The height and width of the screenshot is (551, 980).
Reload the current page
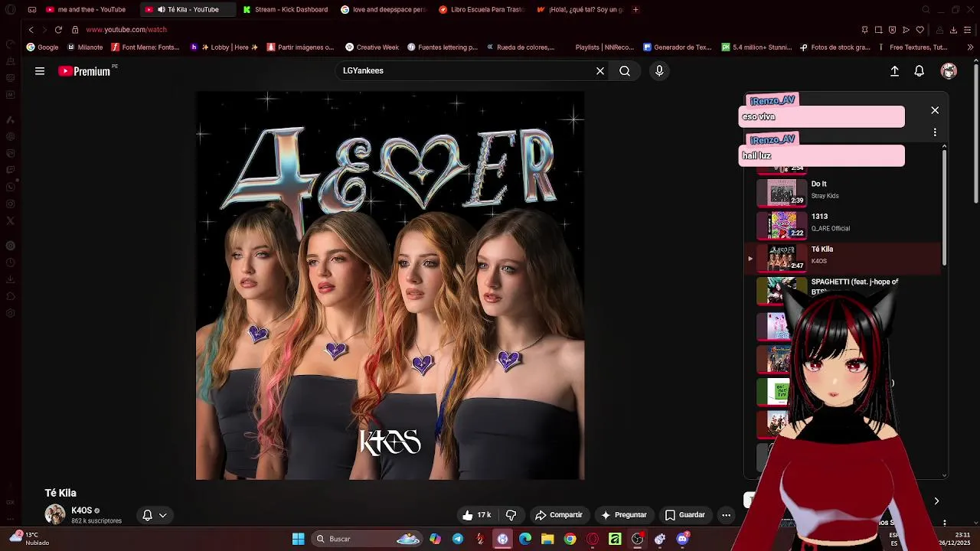[58, 30]
